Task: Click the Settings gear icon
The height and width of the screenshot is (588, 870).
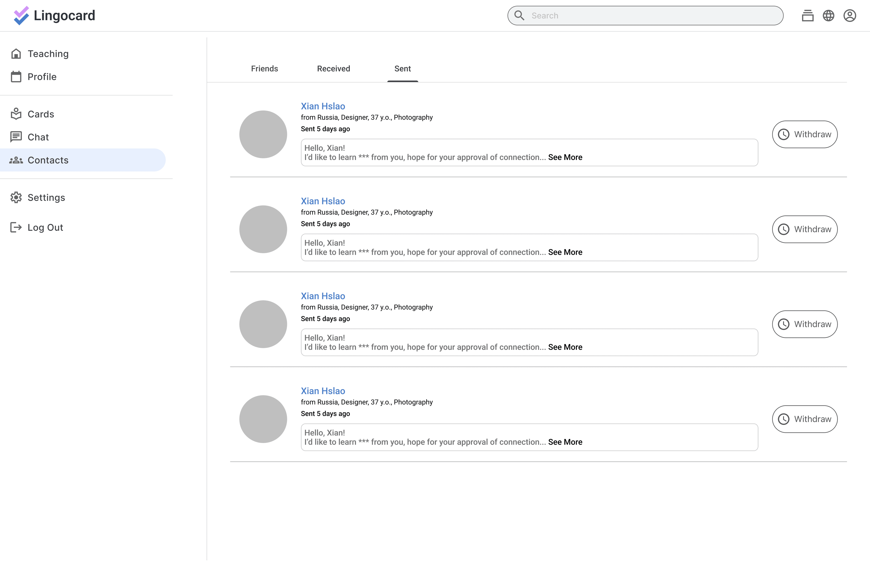Action: coord(16,198)
